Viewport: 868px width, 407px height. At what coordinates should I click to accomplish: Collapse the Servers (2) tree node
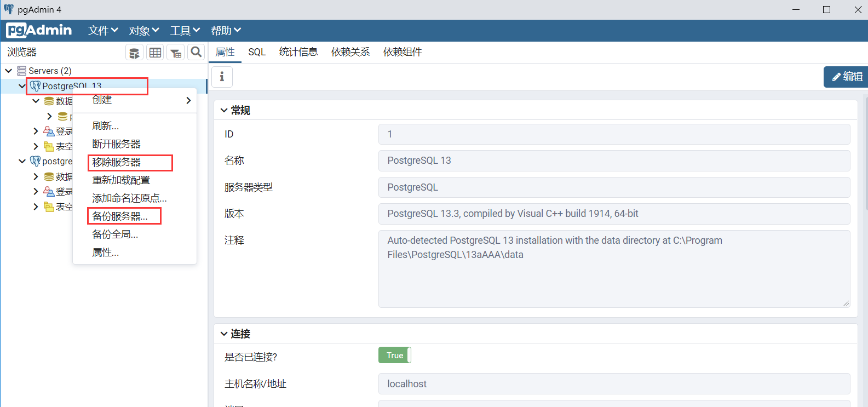pyautogui.click(x=9, y=71)
